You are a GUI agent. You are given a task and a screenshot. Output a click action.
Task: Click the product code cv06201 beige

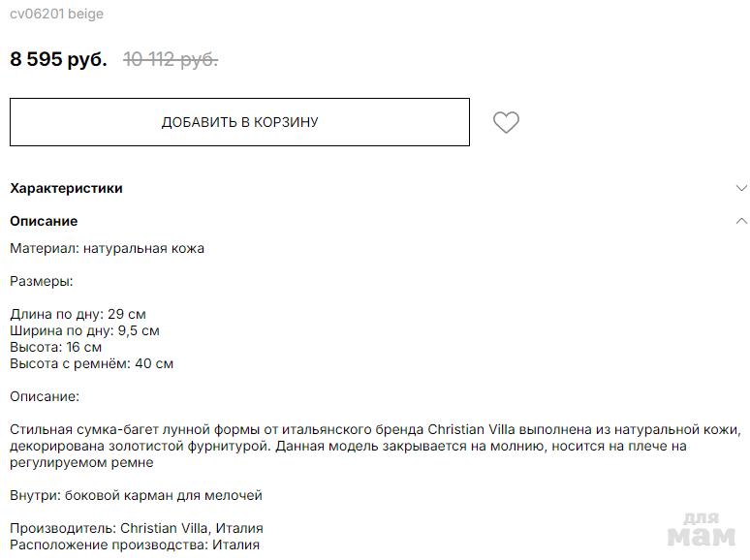[56, 14]
